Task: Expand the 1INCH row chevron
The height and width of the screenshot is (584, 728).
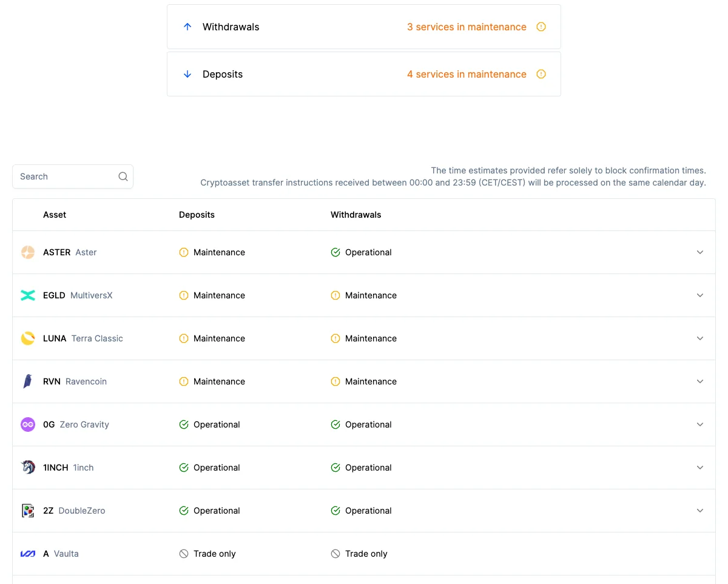Action: click(700, 468)
